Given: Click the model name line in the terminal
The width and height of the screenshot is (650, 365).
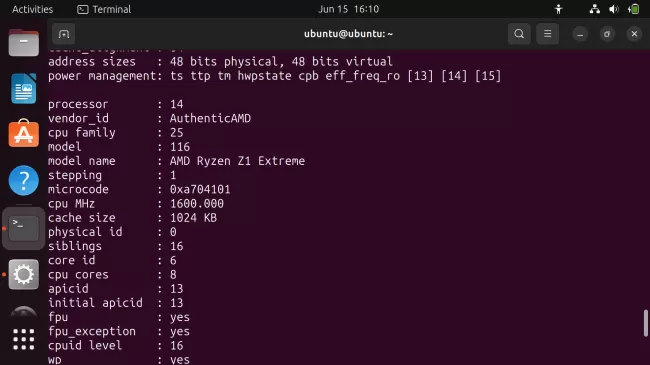Looking at the screenshot, I should click(177, 161).
